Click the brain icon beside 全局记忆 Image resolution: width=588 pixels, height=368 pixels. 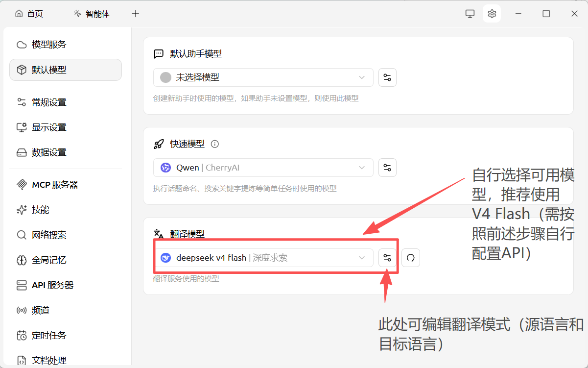(x=22, y=260)
